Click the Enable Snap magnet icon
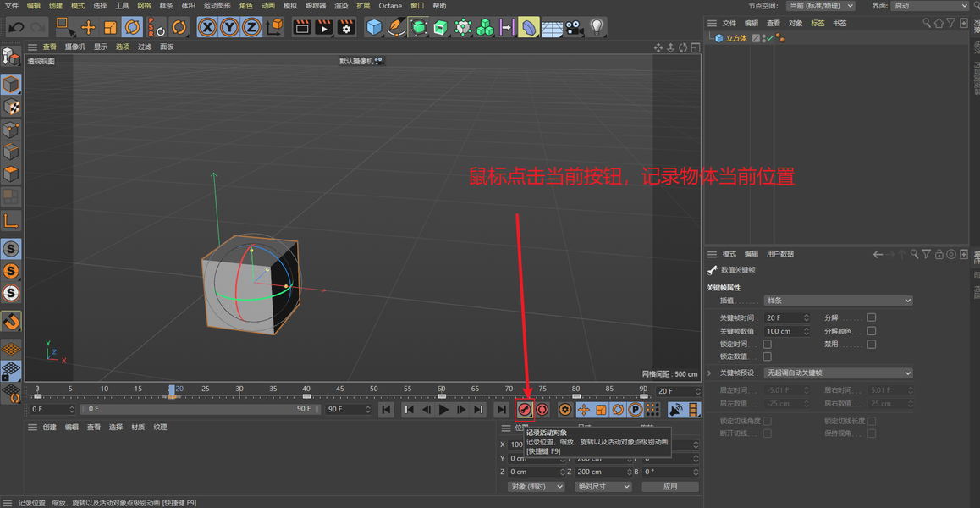980x508 pixels. [x=11, y=322]
